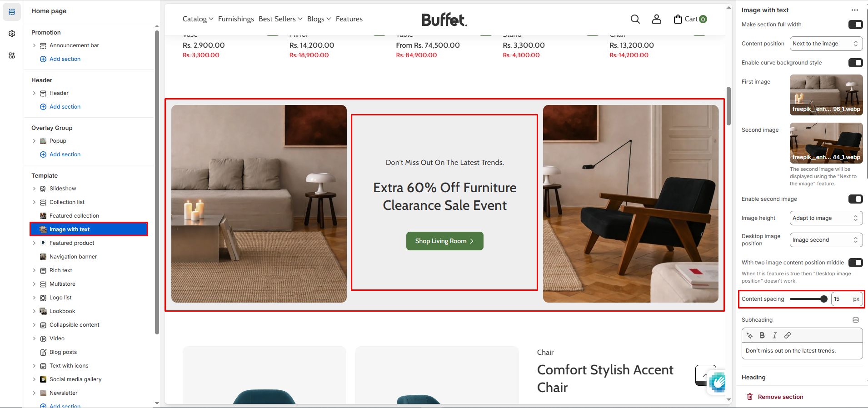Screen dimensions: 868x408
Task: Open the Best Sellers menu
Action: 280,19
